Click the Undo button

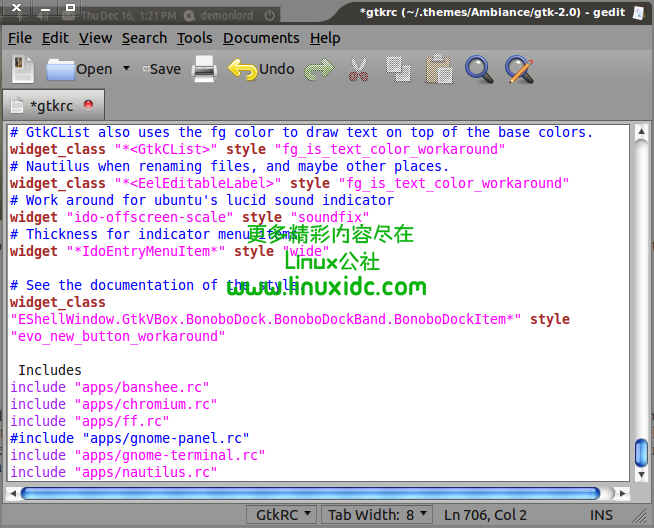point(262,69)
